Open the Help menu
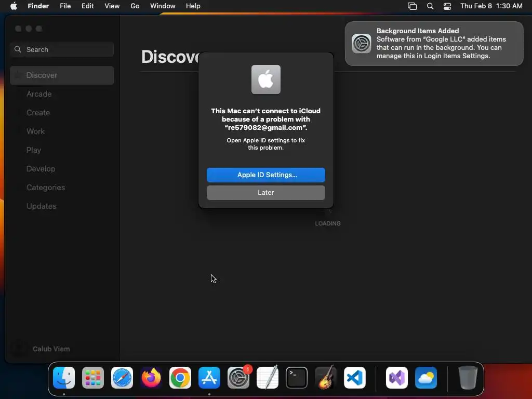Screen dimensions: 532x399 tap(193, 6)
